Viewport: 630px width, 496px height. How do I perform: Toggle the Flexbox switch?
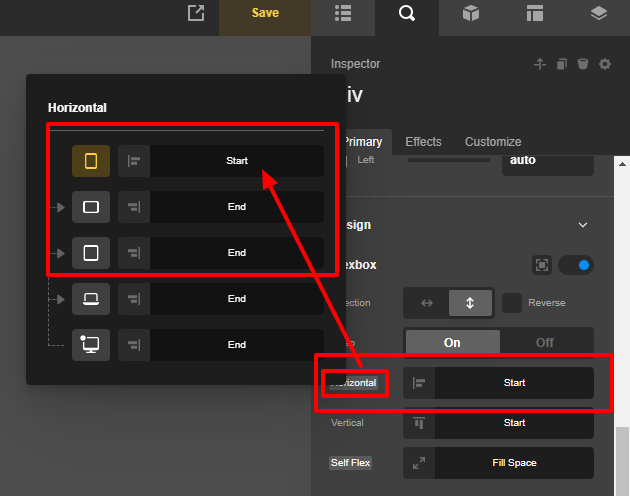(575, 265)
